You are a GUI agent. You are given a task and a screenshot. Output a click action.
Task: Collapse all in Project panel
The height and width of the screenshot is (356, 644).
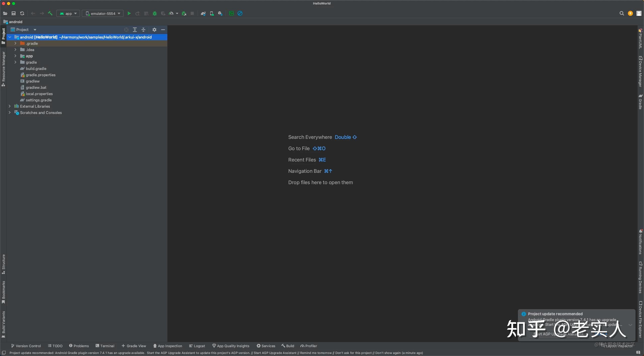click(143, 30)
